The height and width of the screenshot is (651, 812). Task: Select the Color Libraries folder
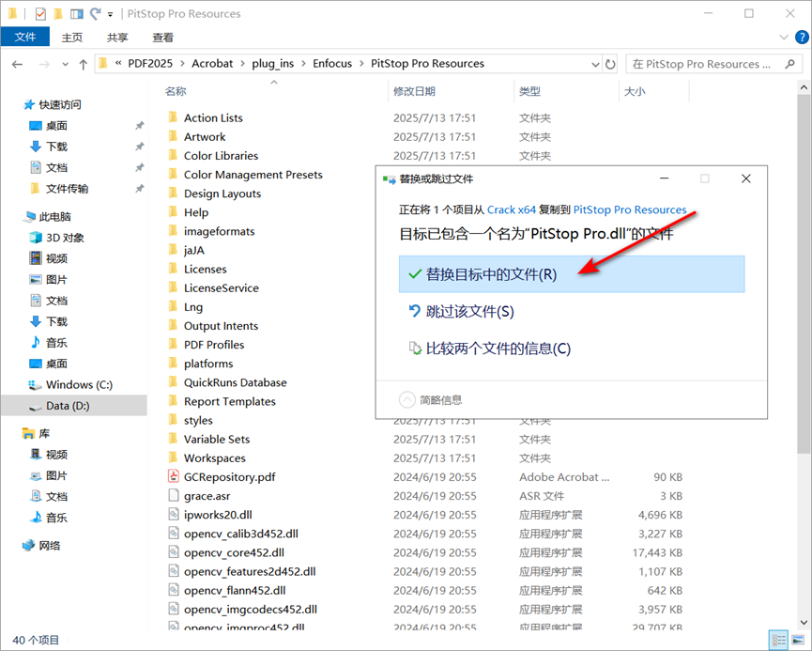point(221,156)
